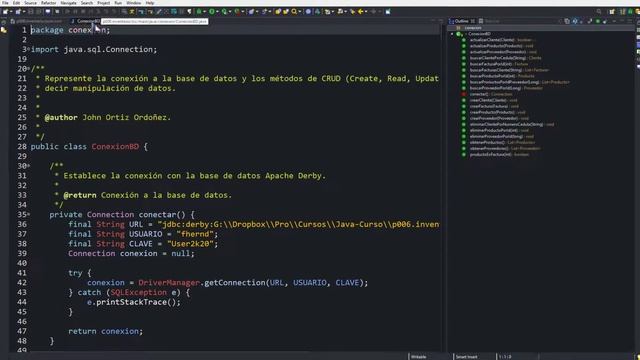This screenshot has height=360, width=640.
Task: Click the New Java Package icon
Action: 251,12
